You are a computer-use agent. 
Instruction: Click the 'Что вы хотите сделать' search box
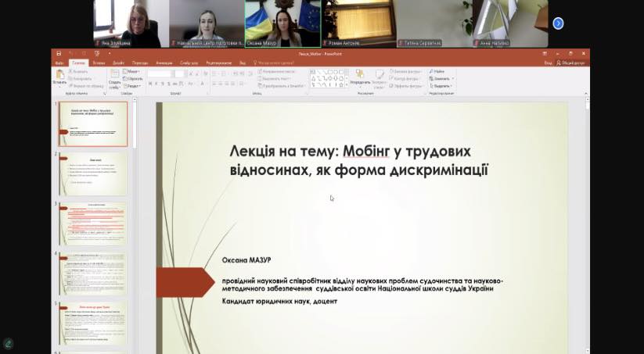pos(274,63)
